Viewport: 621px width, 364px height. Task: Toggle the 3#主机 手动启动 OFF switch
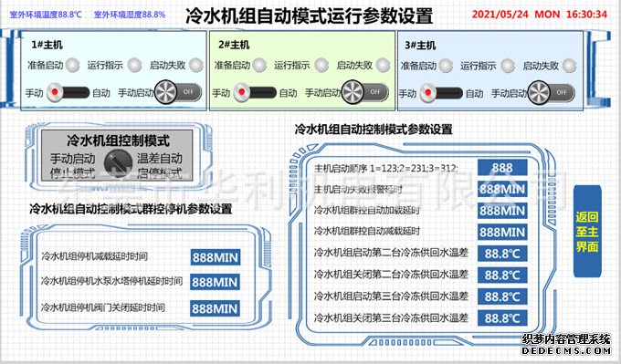pyautogui.click(x=552, y=92)
